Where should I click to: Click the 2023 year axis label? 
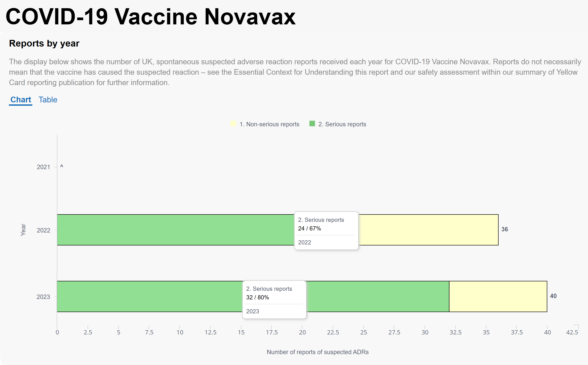(x=43, y=297)
